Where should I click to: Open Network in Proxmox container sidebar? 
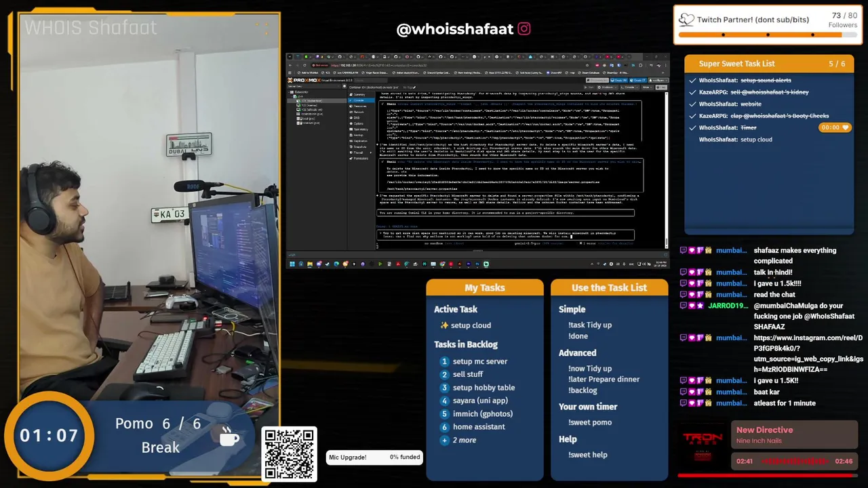click(361, 112)
